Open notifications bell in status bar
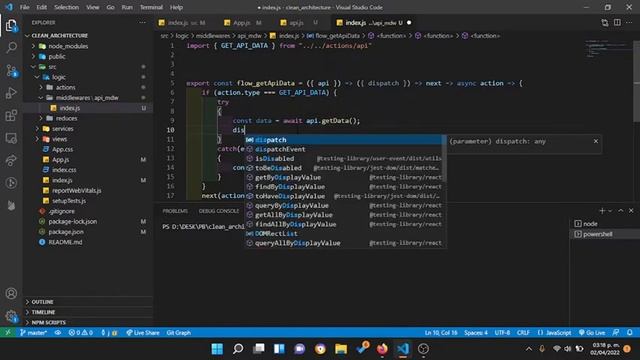Viewport: 640px width, 360px height. [x=630, y=333]
